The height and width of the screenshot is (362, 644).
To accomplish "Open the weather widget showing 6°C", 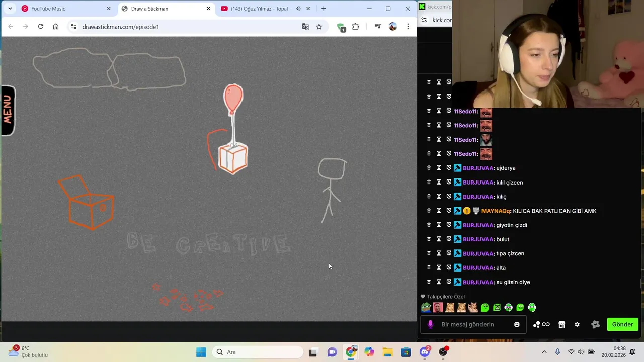I will 28,351.
